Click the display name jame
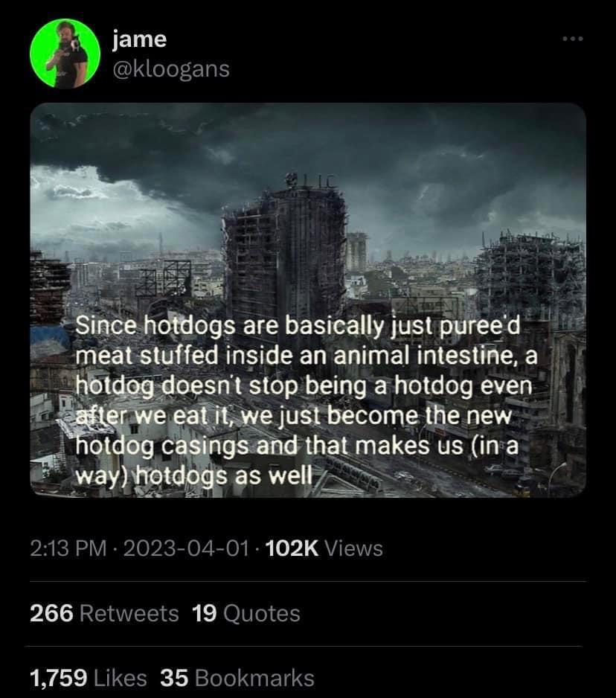 (138, 39)
